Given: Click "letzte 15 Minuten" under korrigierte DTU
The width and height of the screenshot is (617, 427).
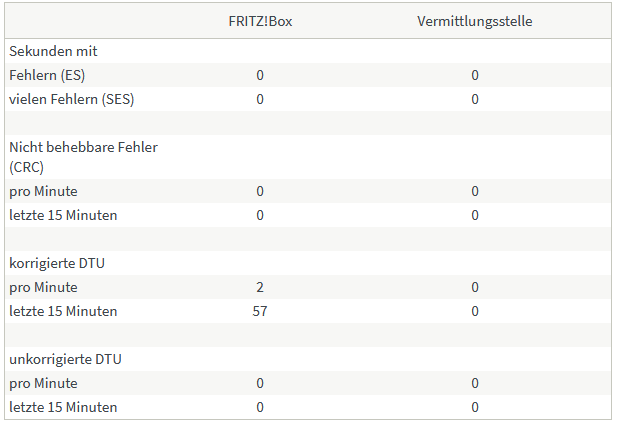Looking at the screenshot, I should [x=63, y=311].
